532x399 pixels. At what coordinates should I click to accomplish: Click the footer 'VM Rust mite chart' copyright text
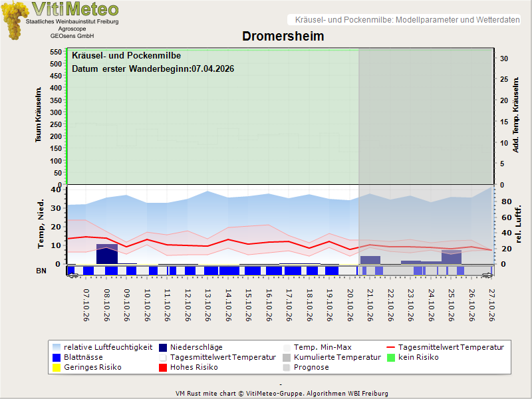pyautogui.click(x=282, y=394)
